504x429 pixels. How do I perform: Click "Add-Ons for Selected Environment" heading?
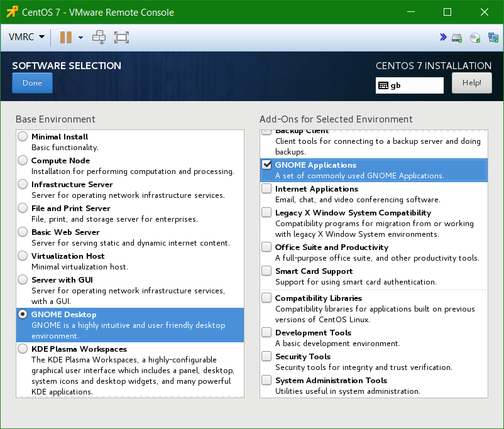[x=336, y=119]
